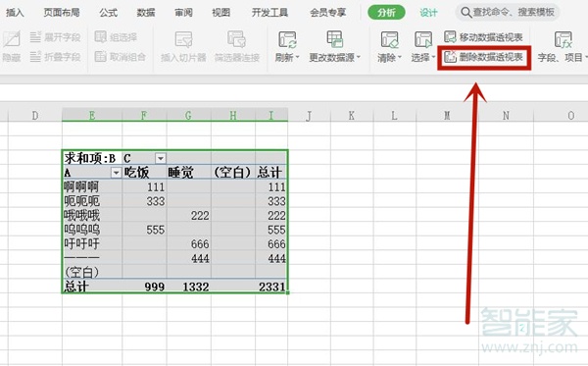Select column header K
The height and width of the screenshot is (366, 588).
352,115
